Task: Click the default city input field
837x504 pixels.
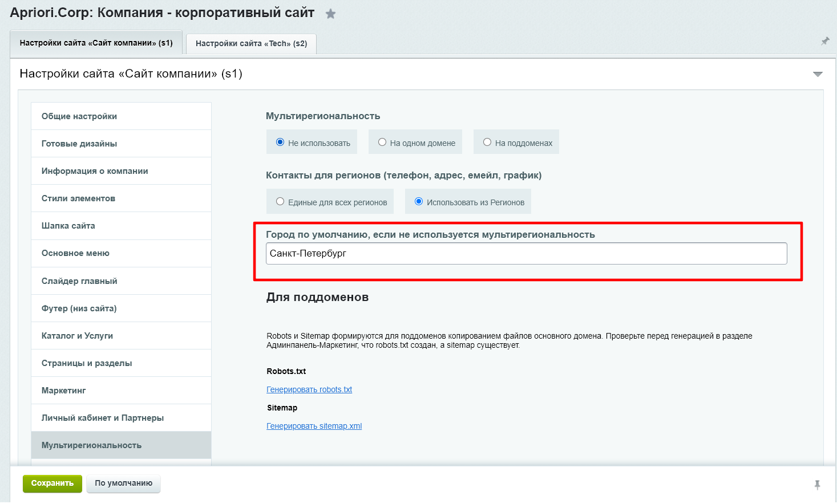Action: tap(526, 254)
